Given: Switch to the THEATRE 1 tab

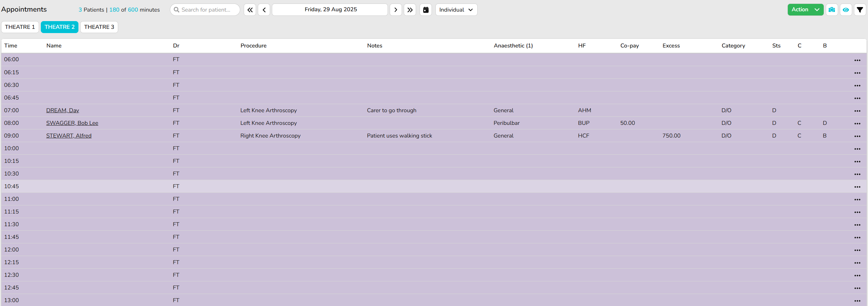Looking at the screenshot, I should point(20,27).
